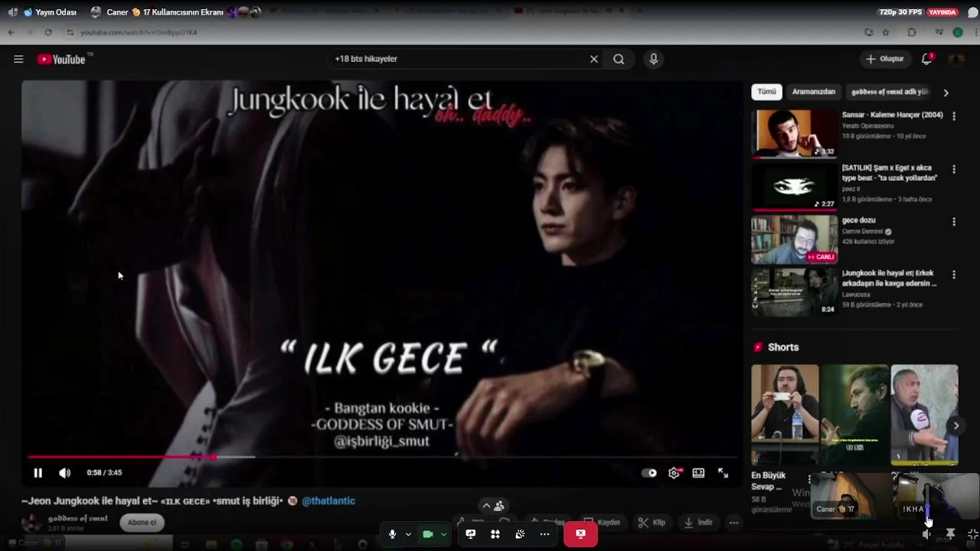Viewport: 980px width, 551px height.
Task: Select goddess of smut channel chip
Action: click(x=890, y=92)
